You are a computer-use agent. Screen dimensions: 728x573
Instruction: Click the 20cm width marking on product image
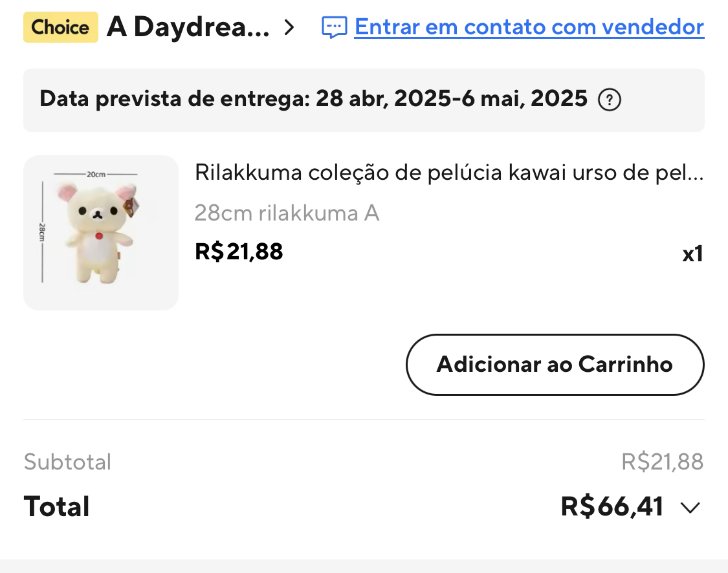[x=96, y=174]
